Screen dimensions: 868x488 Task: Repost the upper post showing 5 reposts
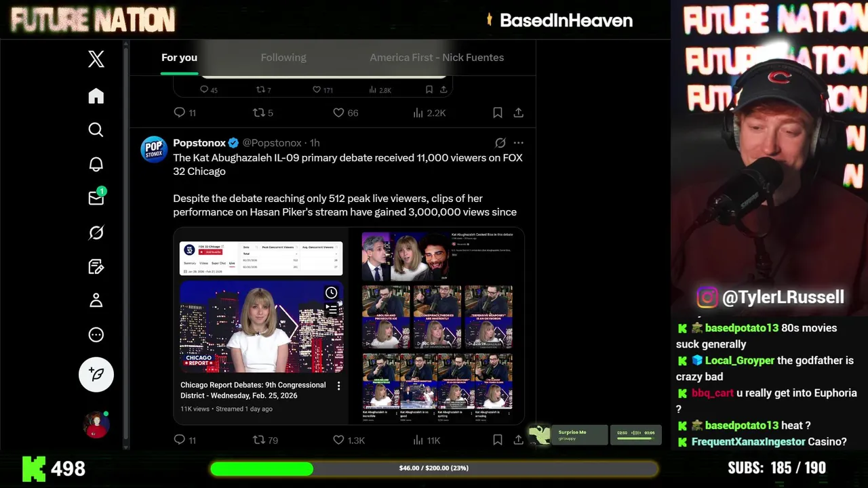point(262,113)
